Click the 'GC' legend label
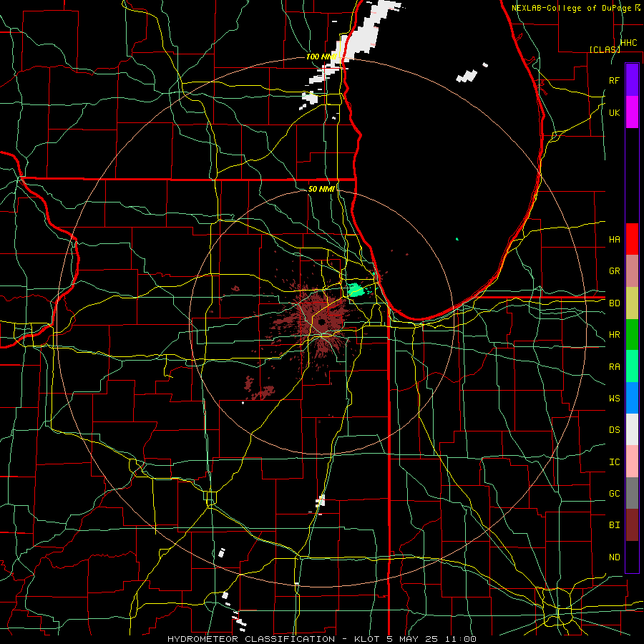Viewport: 644px width, 644px height. pos(614,494)
